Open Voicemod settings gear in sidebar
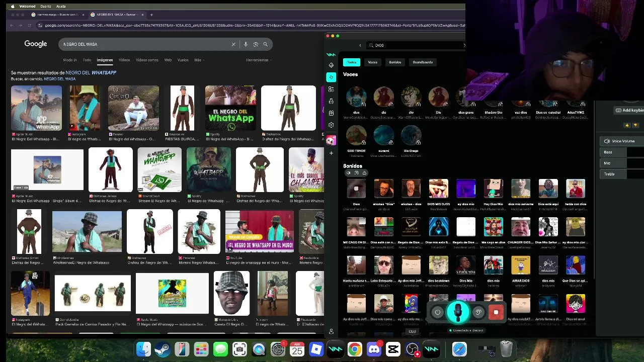This screenshot has height=362, width=644. point(331,125)
